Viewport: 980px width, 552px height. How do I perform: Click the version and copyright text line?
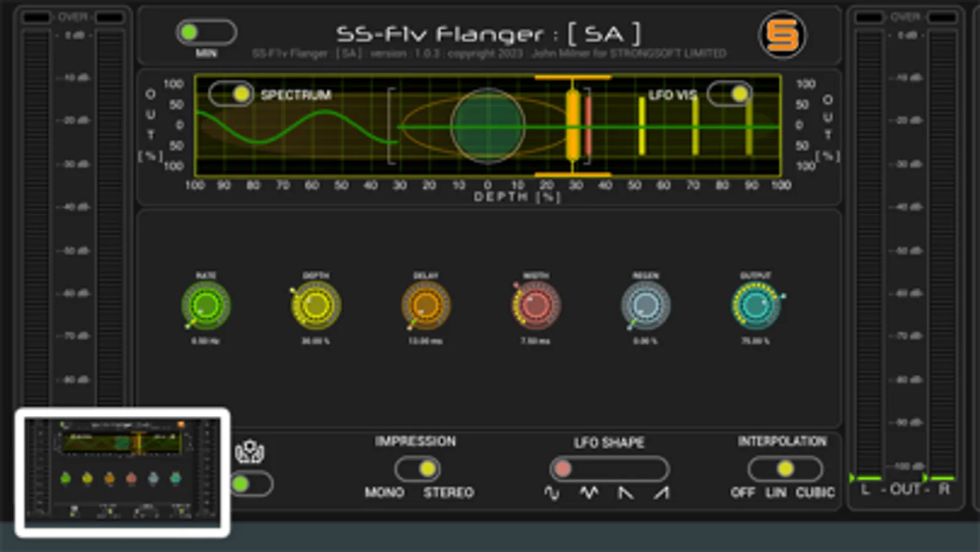click(x=489, y=53)
